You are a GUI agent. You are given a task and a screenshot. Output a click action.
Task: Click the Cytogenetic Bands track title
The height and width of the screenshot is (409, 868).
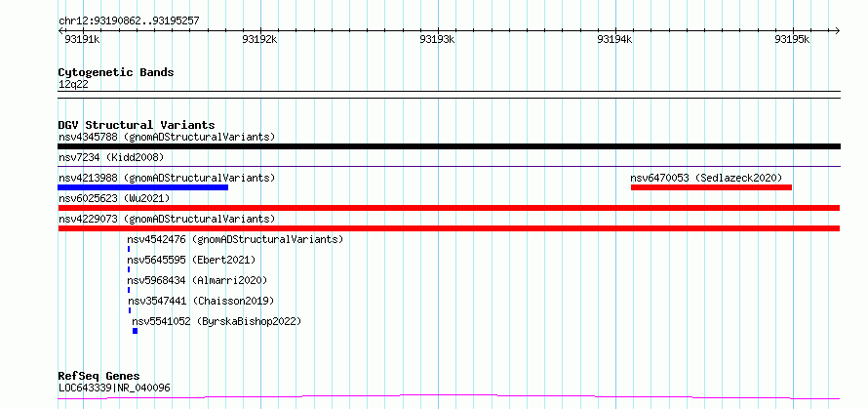pos(116,72)
